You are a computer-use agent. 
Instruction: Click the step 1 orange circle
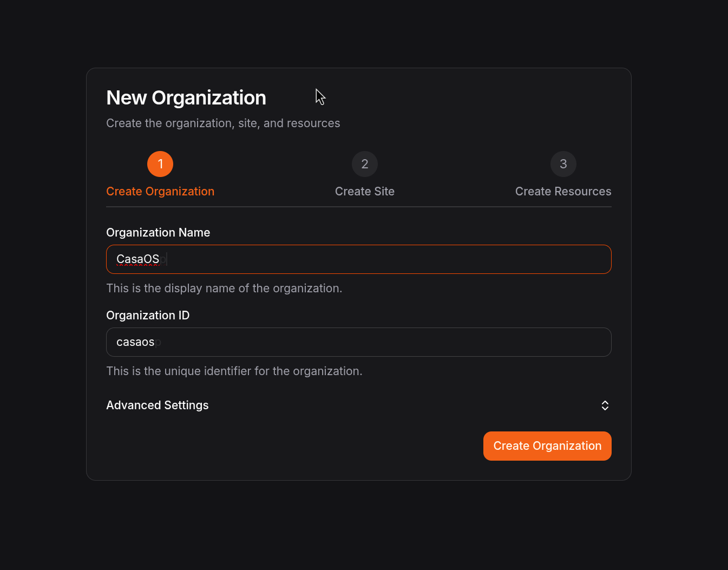[160, 164]
